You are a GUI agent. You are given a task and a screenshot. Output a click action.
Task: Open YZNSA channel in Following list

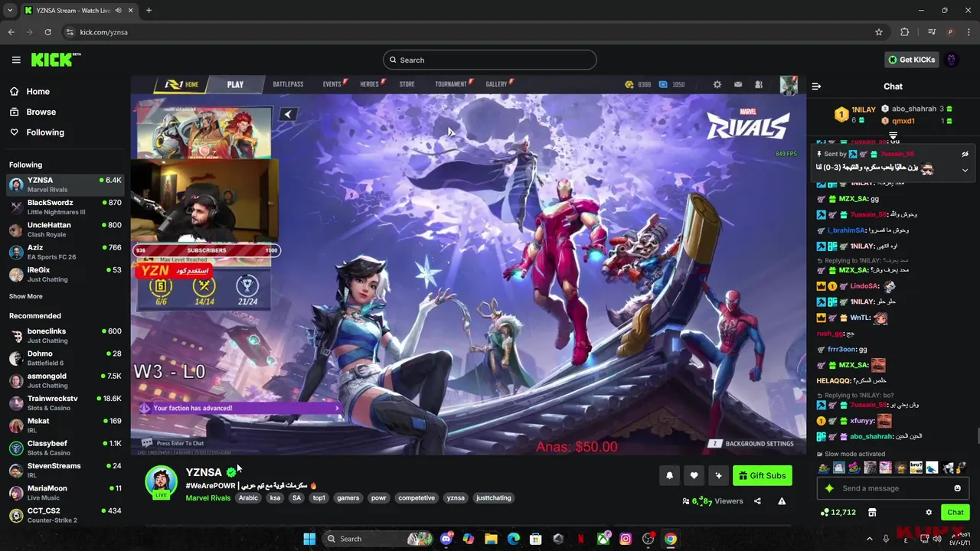65,184
